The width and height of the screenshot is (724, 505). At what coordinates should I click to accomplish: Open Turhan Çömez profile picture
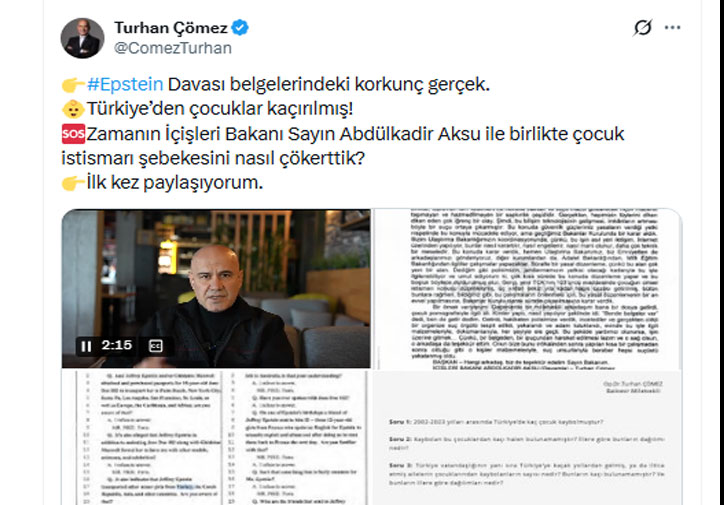pos(82,38)
